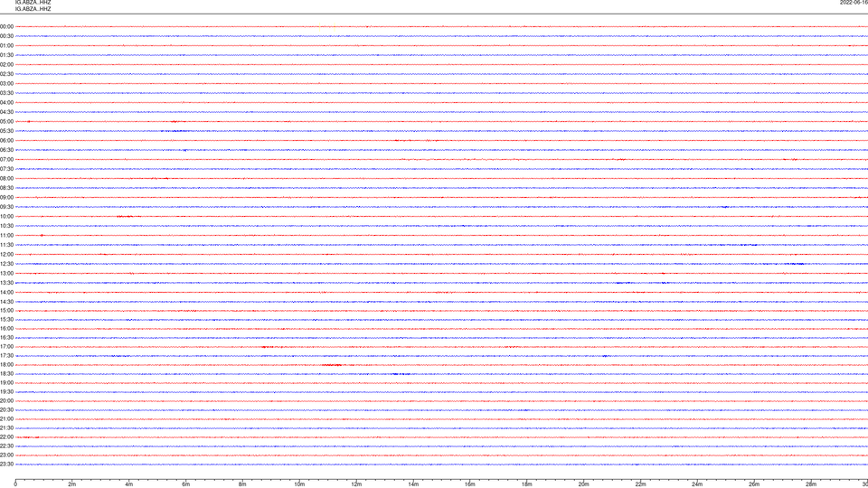The image size is (868, 488).
Task: Choose the 23:30 row label
Action: (6, 465)
